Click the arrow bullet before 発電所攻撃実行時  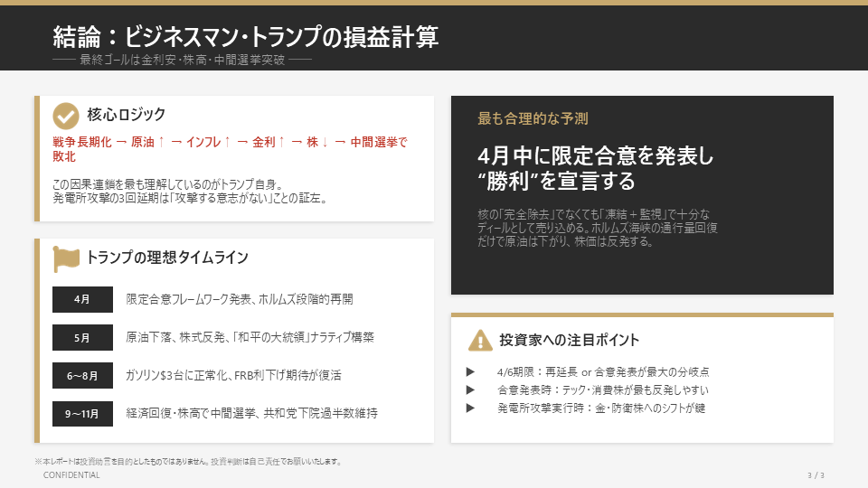pyautogui.click(x=470, y=408)
